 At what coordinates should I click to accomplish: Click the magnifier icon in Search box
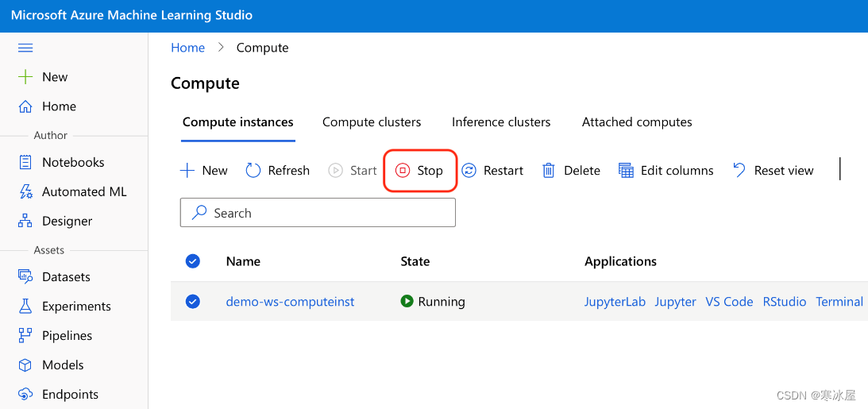click(199, 213)
